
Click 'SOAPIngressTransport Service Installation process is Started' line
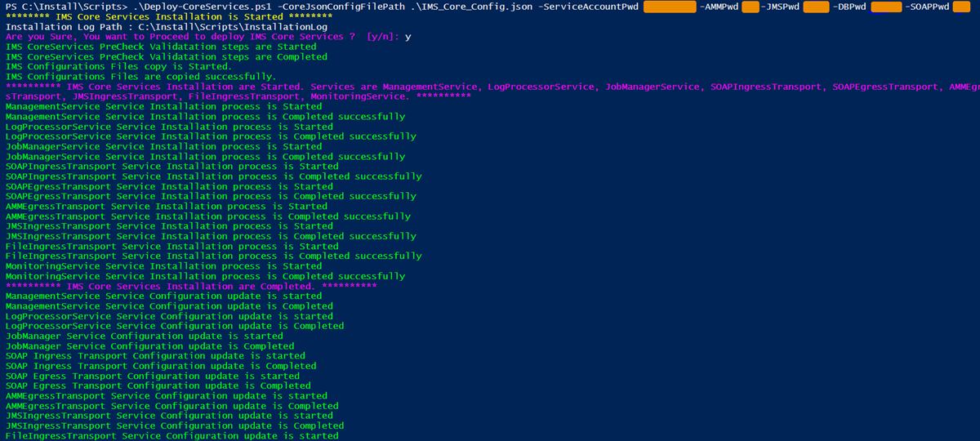click(x=171, y=167)
